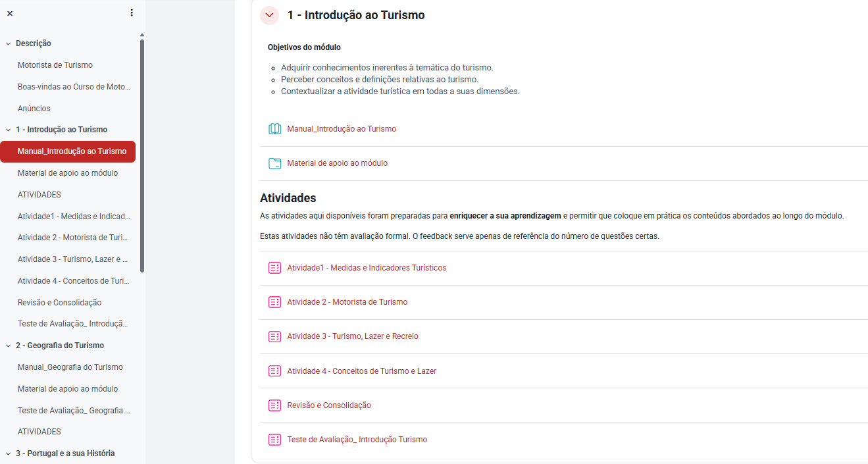Open Teste de Avaliação_ Introdução Turismo link
The width and height of the screenshot is (868, 464).
coord(357,440)
